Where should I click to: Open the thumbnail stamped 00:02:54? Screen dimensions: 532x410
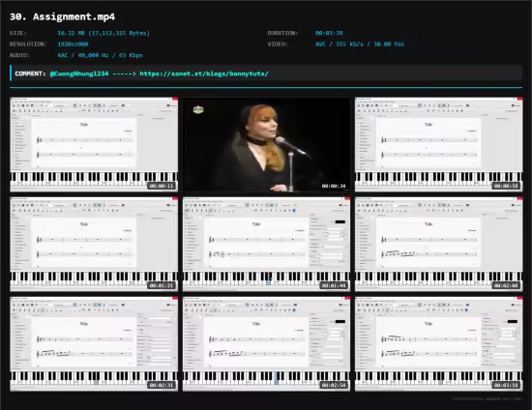click(x=266, y=344)
